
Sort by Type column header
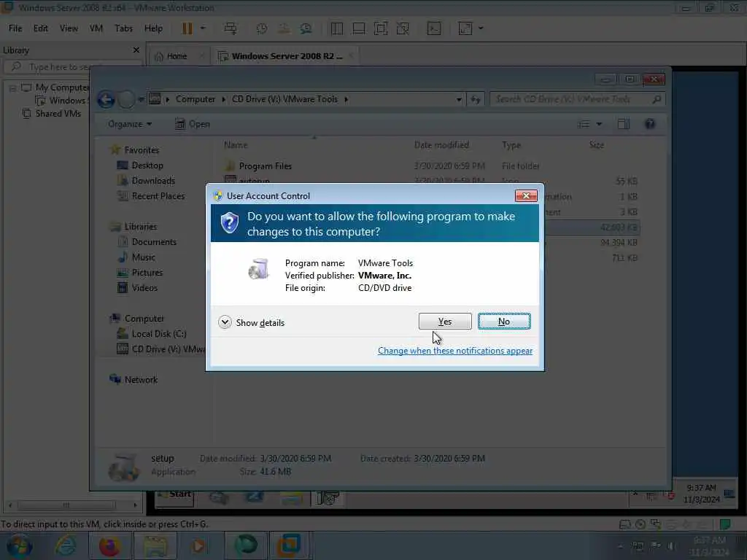pos(511,145)
